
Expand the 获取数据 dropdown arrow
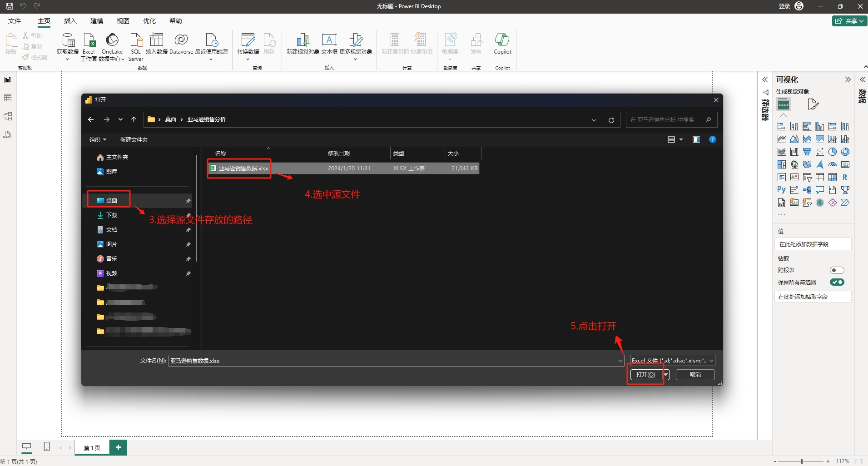coord(68,59)
